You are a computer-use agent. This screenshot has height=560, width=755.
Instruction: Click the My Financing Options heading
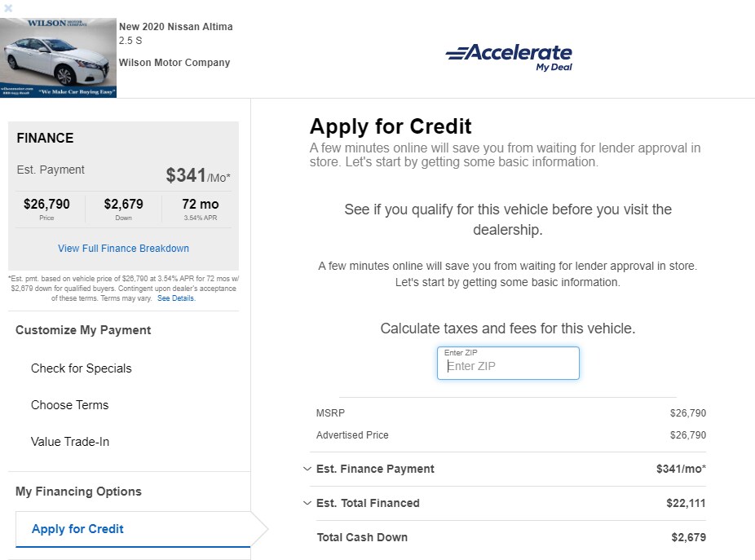[78, 492]
